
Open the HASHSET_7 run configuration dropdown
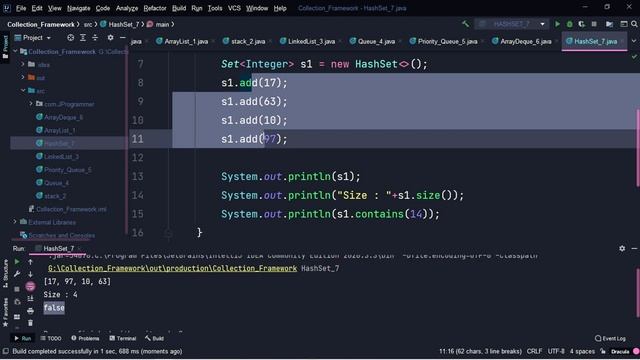point(511,24)
